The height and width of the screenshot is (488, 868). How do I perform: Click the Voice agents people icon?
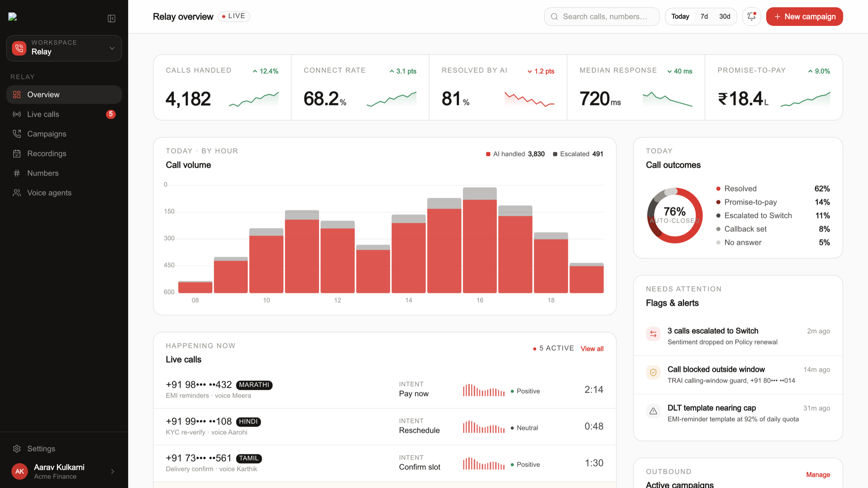pyautogui.click(x=17, y=193)
